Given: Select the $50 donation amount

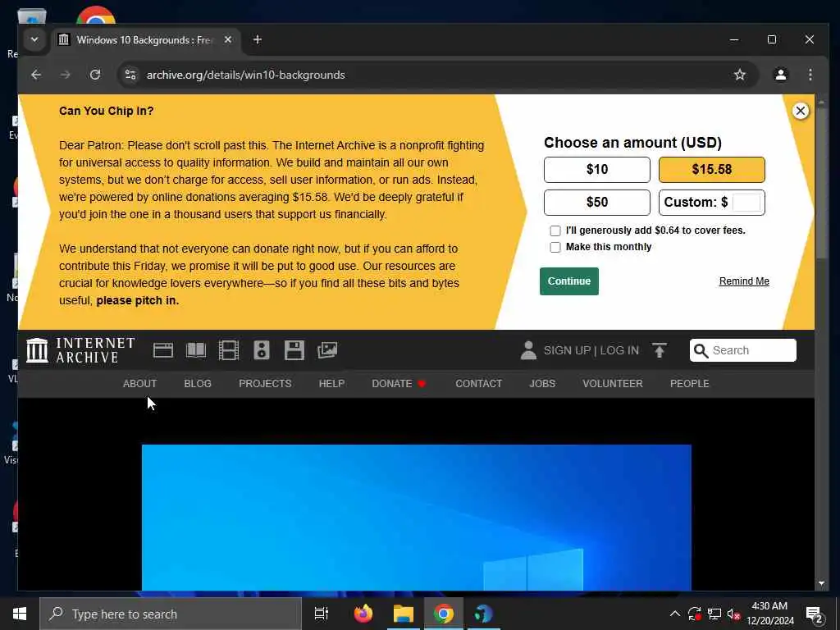Looking at the screenshot, I should 597,203.
